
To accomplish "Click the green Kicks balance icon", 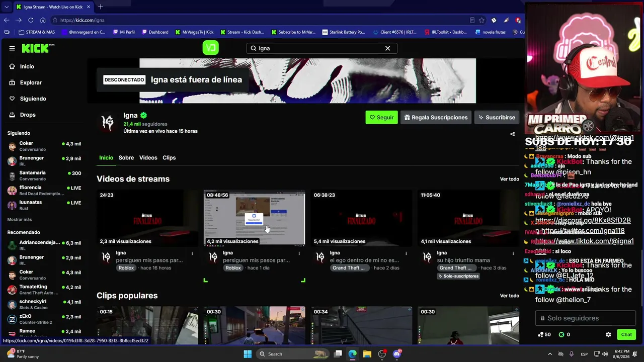I will [562, 334].
